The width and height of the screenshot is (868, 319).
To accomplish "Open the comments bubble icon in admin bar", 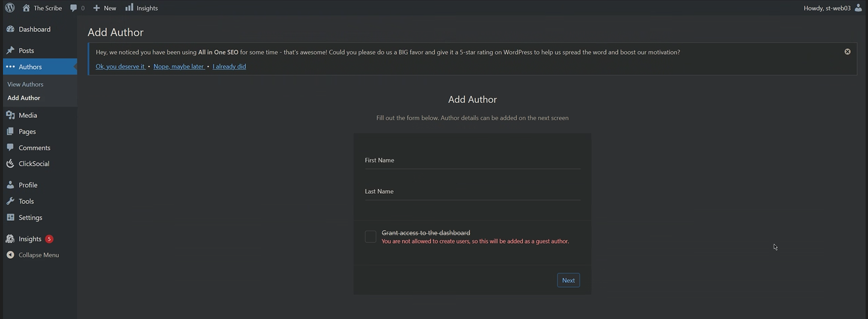I will (x=73, y=8).
